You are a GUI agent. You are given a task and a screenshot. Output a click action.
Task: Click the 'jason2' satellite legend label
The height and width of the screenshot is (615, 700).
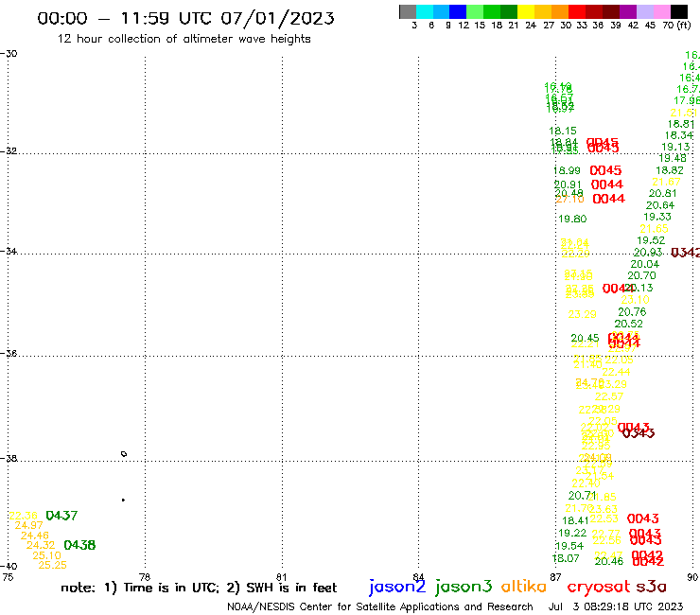(x=397, y=587)
